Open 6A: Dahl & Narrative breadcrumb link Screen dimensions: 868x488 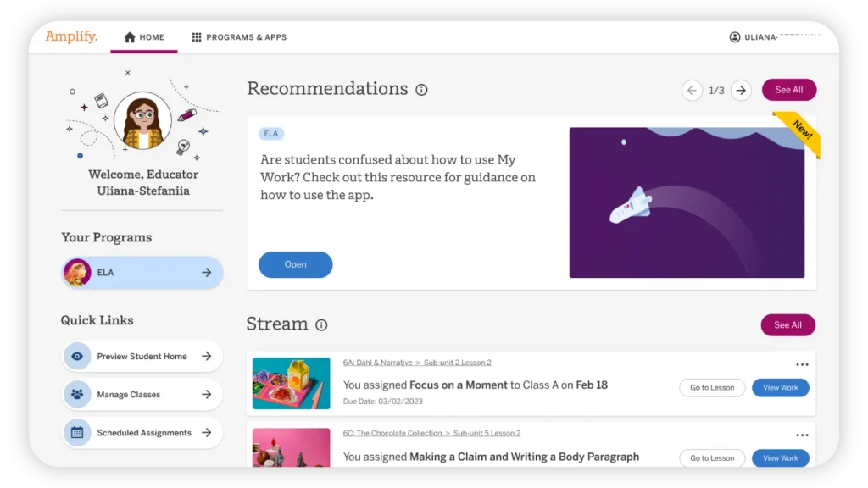click(377, 363)
